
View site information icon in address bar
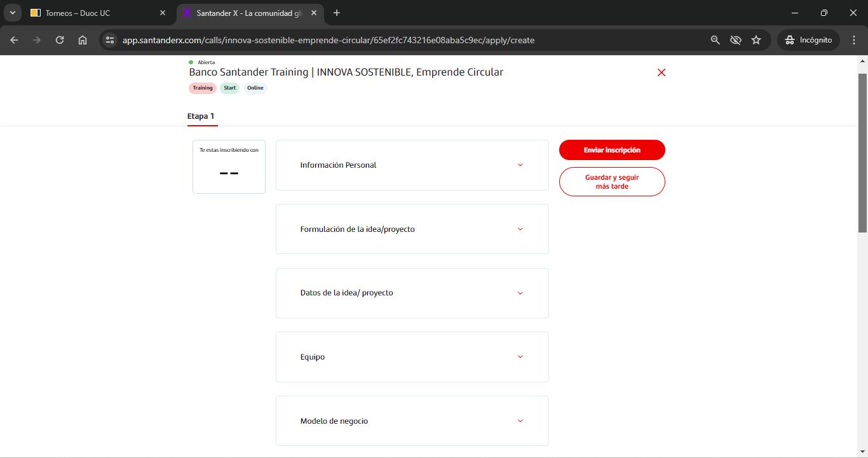[110, 40]
